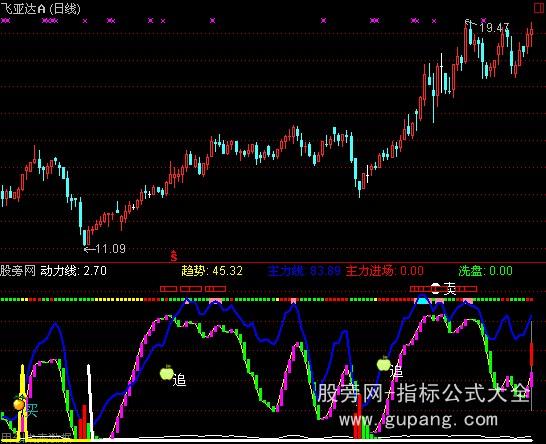Select the 洗盘: 0.00 indicator label
This screenshot has width=546, height=444.
(x=485, y=271)
